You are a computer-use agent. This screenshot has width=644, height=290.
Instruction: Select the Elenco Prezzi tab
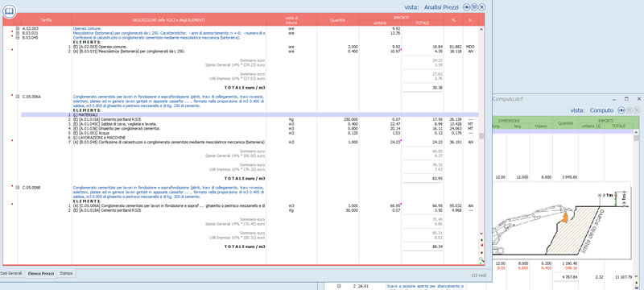41,273
